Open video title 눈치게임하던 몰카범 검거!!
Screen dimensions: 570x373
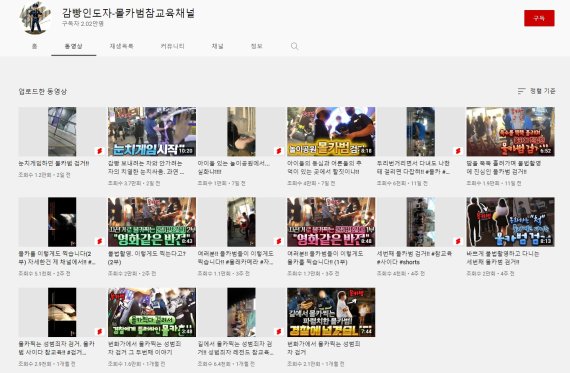[54, 164]
